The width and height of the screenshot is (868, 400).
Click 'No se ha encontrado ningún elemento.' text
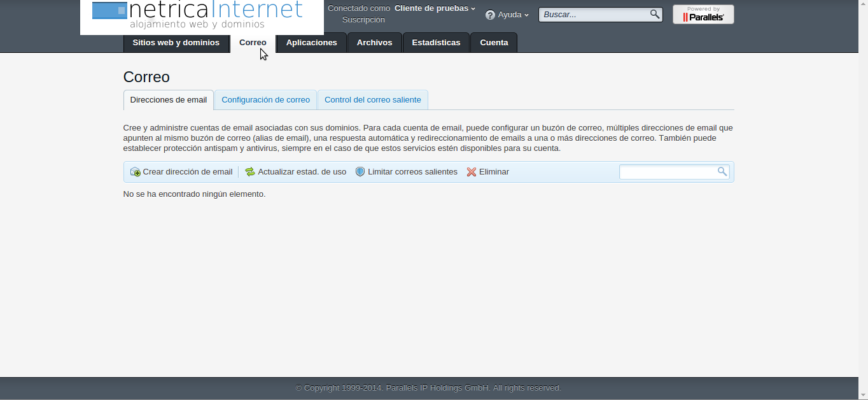194,194
